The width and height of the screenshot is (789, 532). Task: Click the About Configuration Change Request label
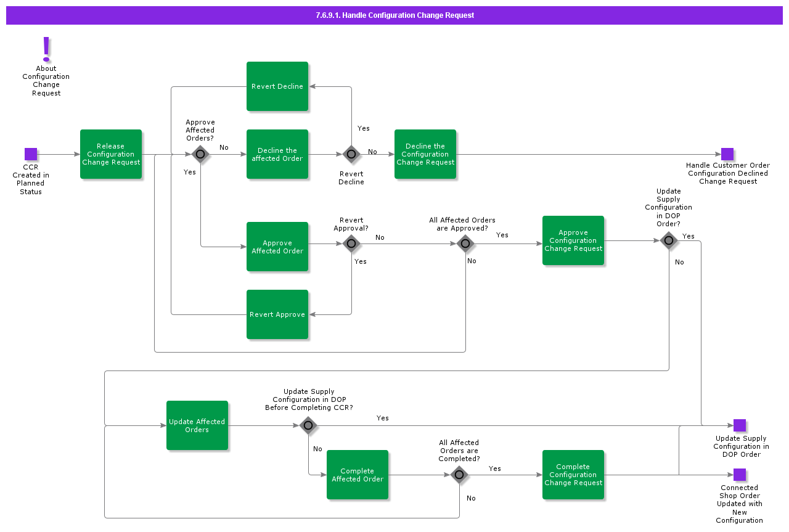pos(46,81)
